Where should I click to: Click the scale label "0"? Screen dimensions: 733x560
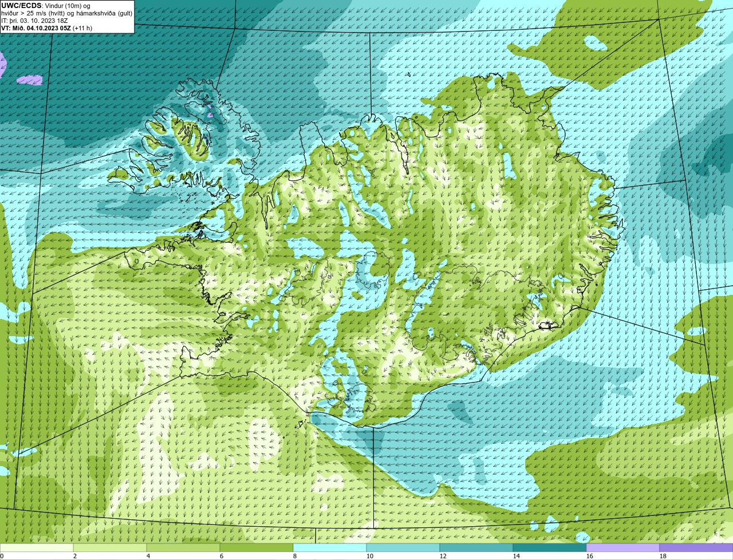(2, 556)
